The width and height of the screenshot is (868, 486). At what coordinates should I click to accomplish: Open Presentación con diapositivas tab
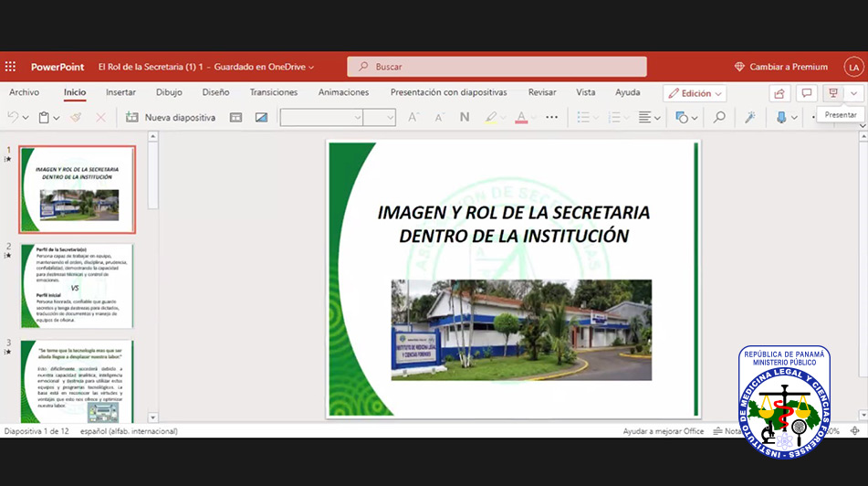pyautogui.click(x=448, y=92)
